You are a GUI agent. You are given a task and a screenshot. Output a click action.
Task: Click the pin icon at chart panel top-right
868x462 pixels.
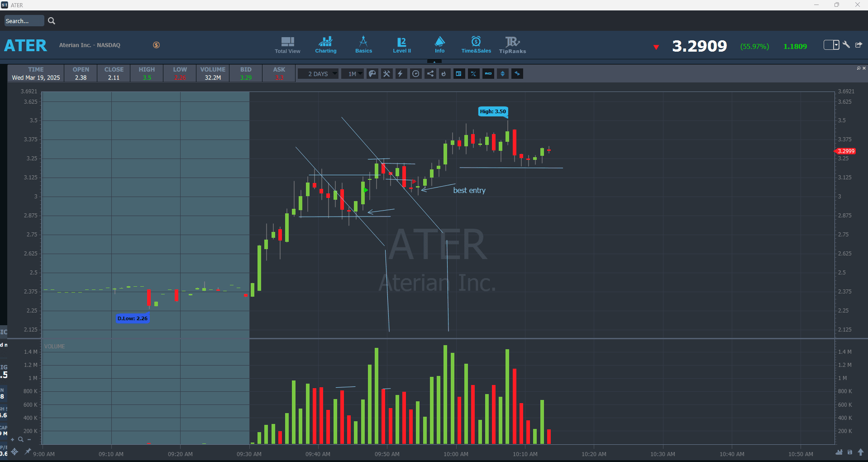coord(858,68)
